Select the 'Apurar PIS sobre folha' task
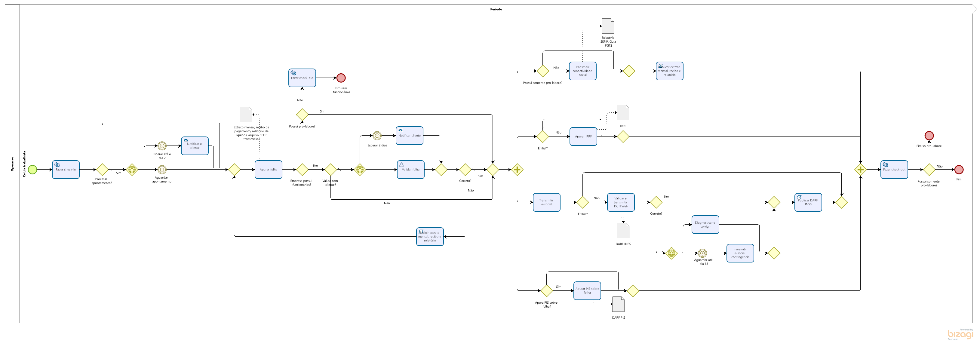Image resolution: width=980 pixels, height=362 pixels. click(587, 291)
